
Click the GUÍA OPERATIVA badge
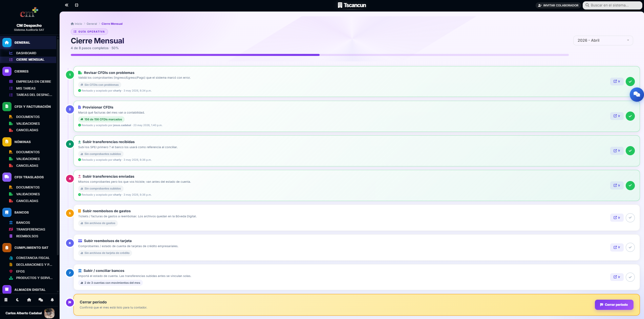point(89,32)
